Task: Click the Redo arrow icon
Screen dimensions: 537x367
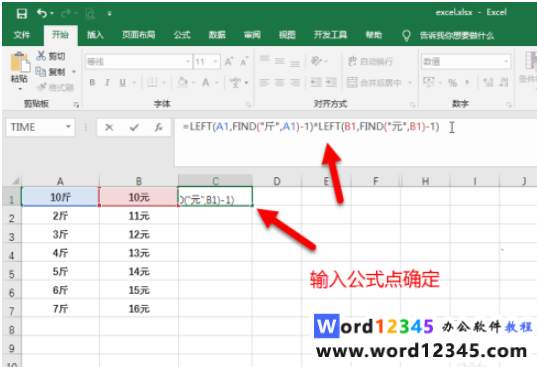Action: (66, 13)
